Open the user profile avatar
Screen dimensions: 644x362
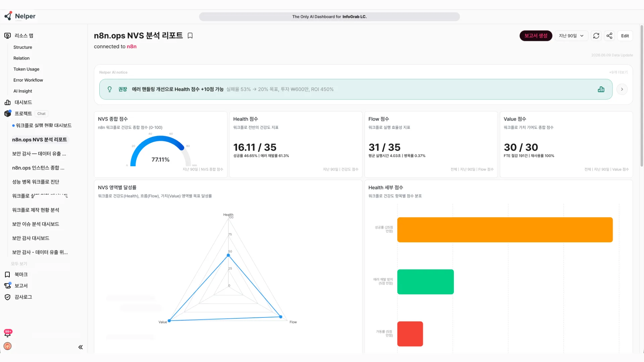7,346
